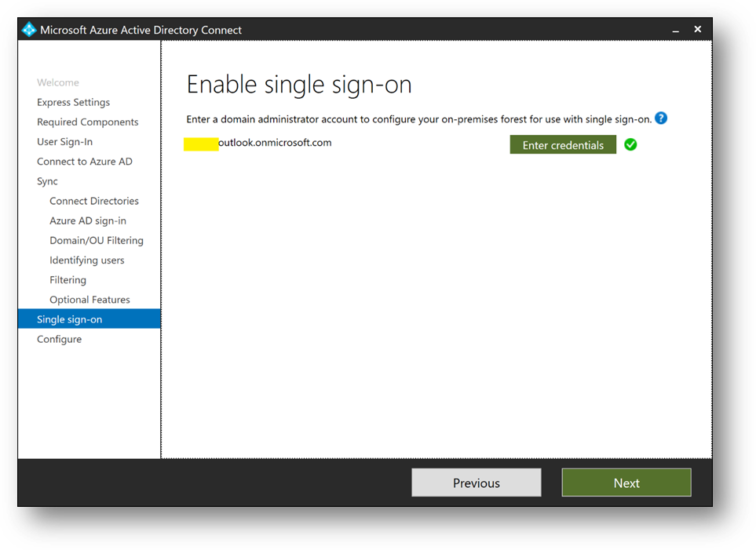Open Required Components step
Image resolution: width=756 pixels, height=550 pixels.
coord(88,122)
